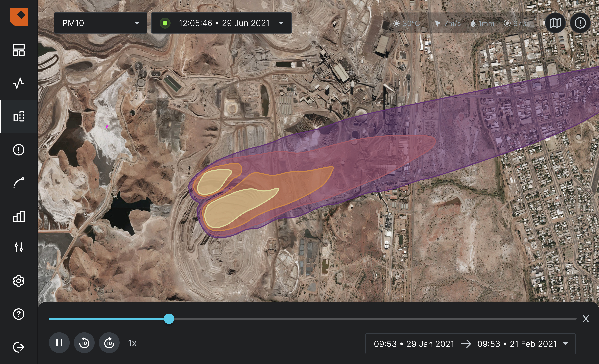The width and height of the screenshot is (599, 364).
Task: Click the logout icon at sidebar bottom
Action: pos(19,347)
